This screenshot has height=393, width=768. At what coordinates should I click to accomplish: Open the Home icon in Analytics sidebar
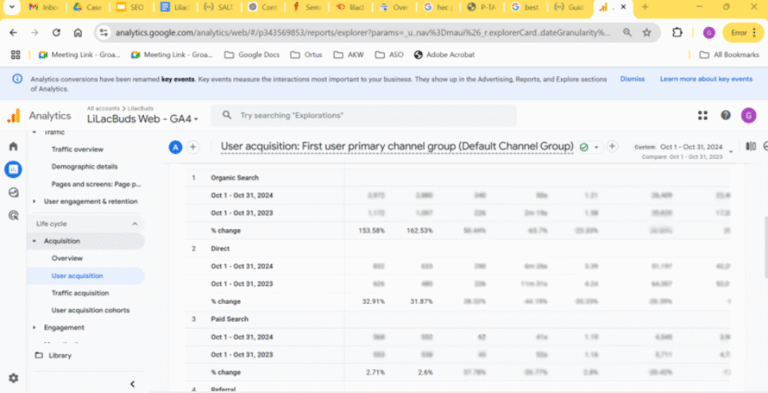[13, 146]
